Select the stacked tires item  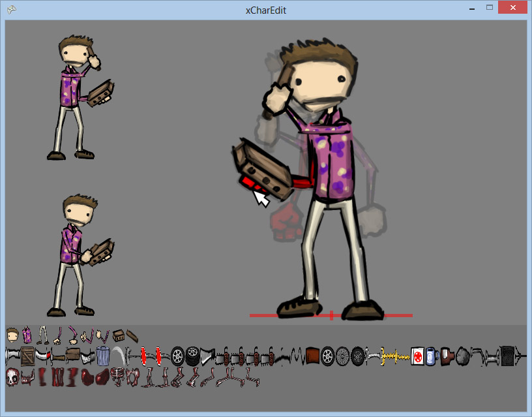(192, 356)
